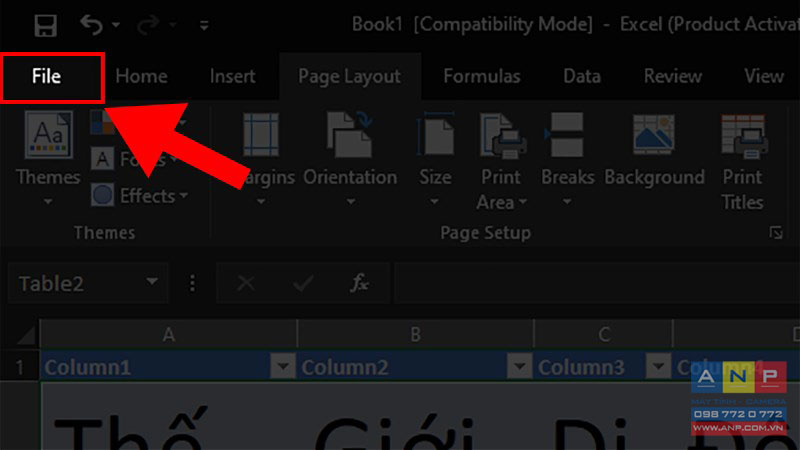
Task: Expand the Name Box dropdown arrow
Action: 152,282
